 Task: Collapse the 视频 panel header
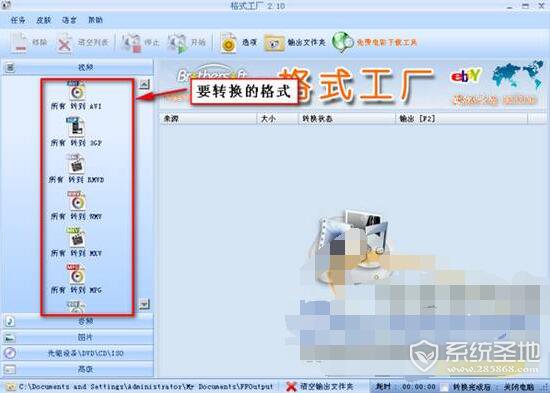[78, 67]
